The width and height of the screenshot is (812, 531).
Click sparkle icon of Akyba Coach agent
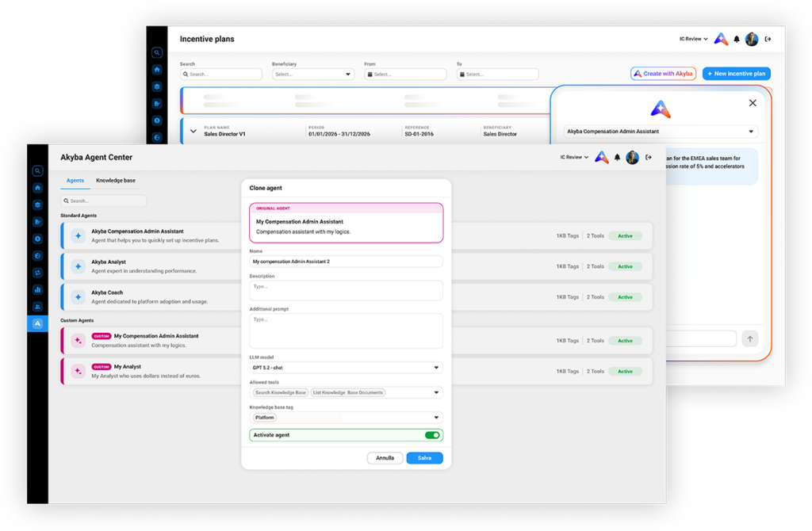[79, 297]
